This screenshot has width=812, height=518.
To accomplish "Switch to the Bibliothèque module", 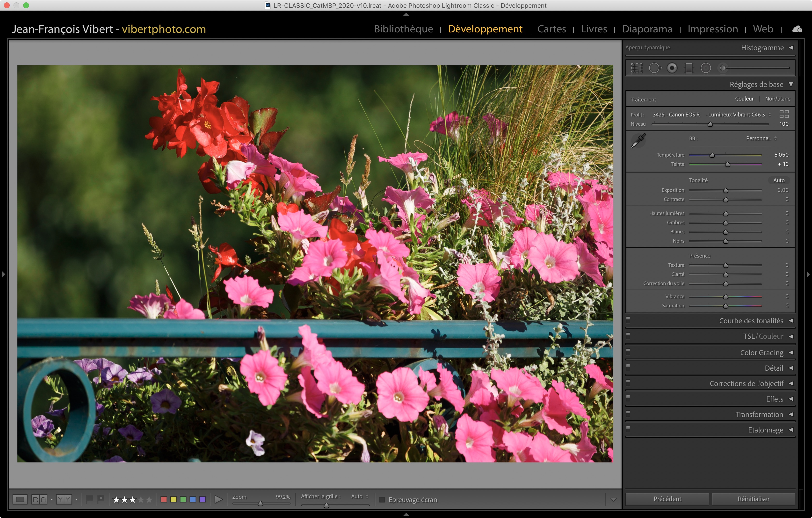I will [403, 29].
